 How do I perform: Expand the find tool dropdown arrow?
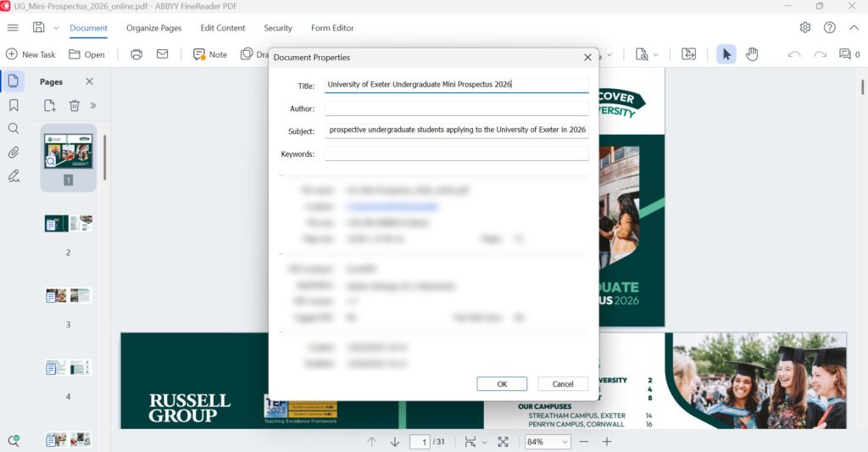tap(656, 55)
